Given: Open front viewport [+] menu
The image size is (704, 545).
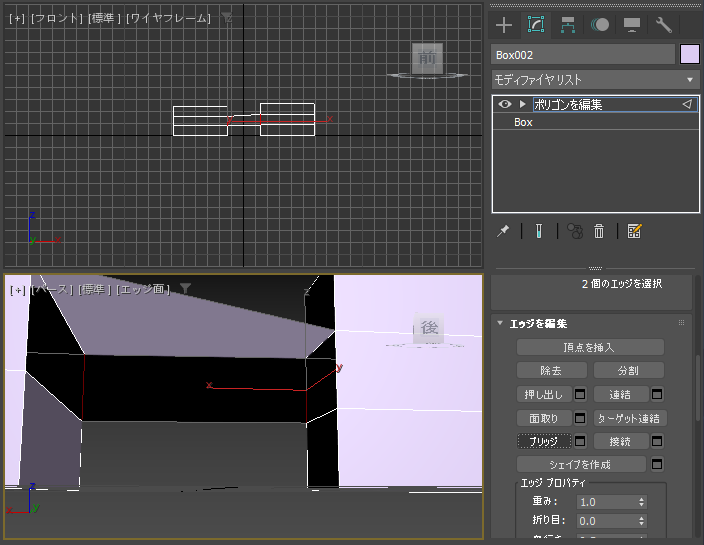Looking at the screenshot, I should click(17, 18).
